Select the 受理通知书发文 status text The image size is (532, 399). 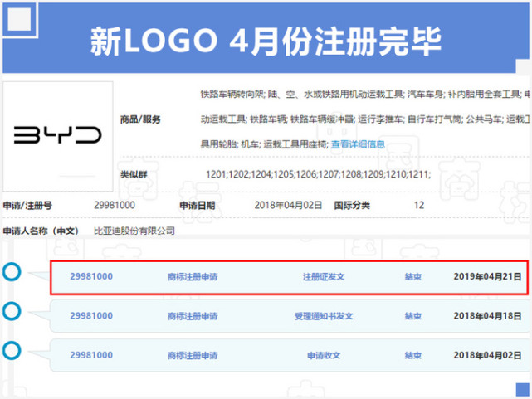point(324,316)
